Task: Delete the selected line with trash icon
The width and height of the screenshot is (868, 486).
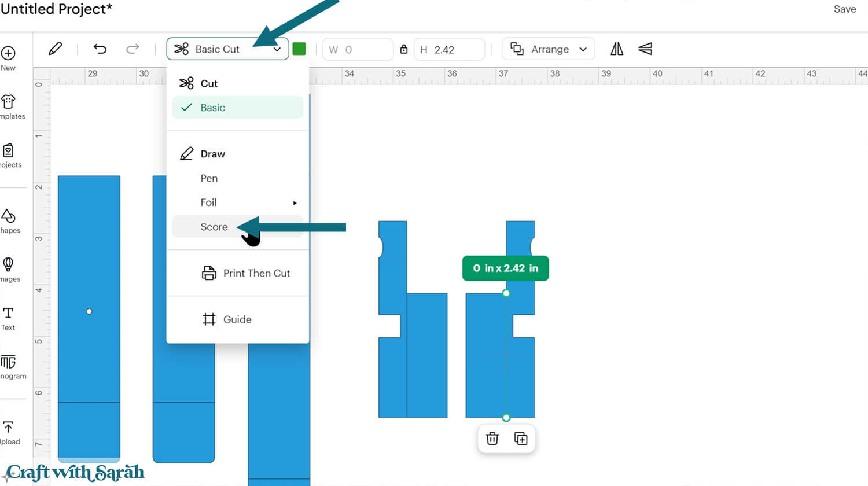Action: [492, 439]
